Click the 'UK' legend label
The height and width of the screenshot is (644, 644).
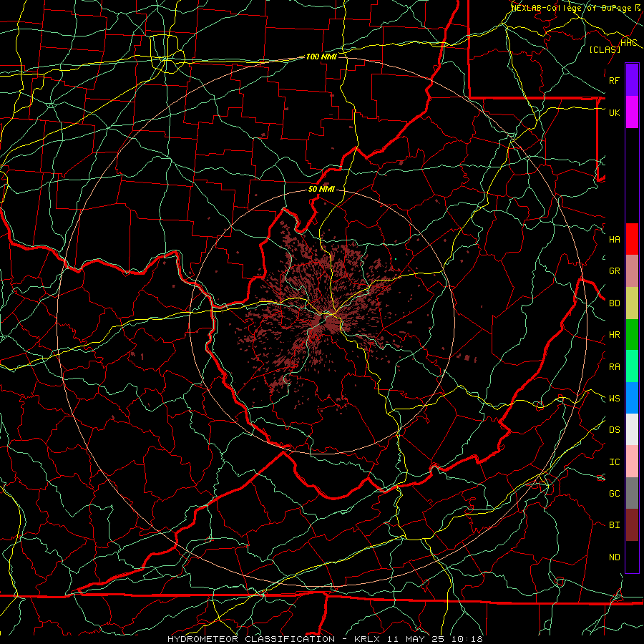(x=614, y=112)
